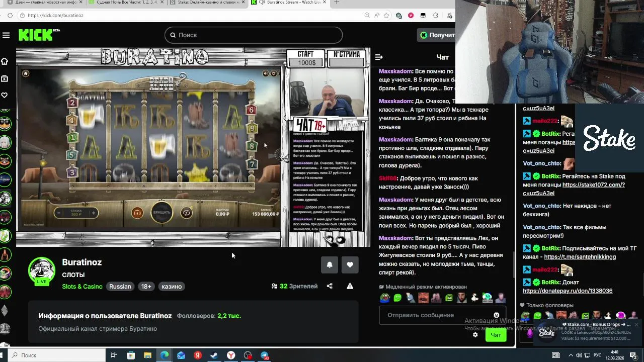Switch the РУС input language indicator

(598, 355)
